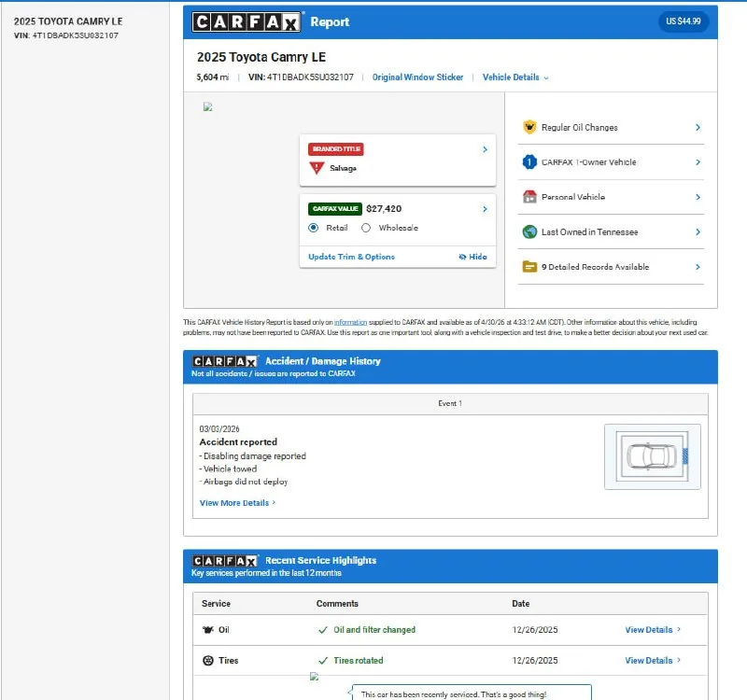Click the tire icon in the Tires row

[x=208, y=661]
